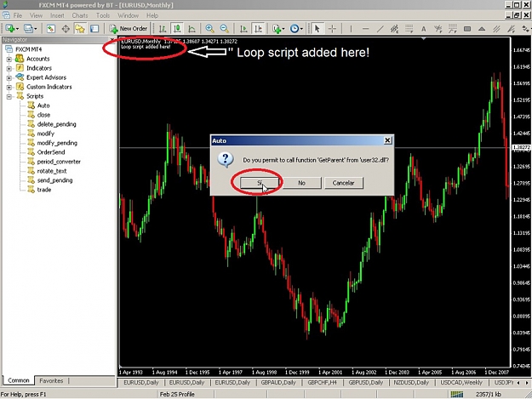Image resolution: width=532 pixels, height=399 pixels.
Task: Select the trade script
Action: click(44, 190)
